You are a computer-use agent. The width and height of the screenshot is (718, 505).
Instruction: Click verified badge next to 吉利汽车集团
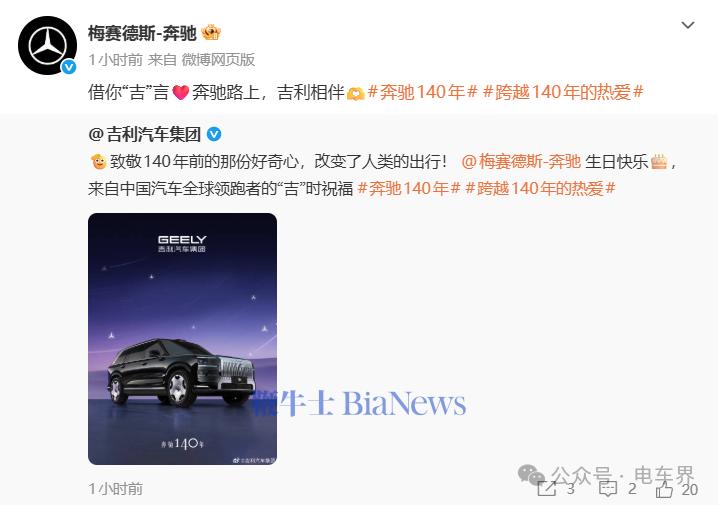(214, 134)
